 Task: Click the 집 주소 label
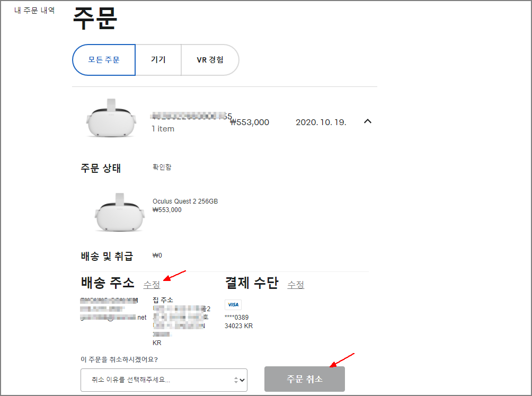[163, 300]
